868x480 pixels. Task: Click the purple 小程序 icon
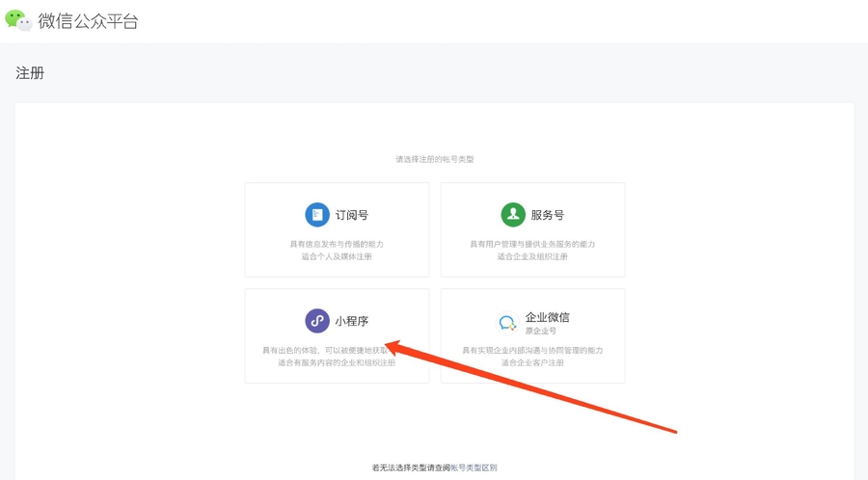click(317, 321)
